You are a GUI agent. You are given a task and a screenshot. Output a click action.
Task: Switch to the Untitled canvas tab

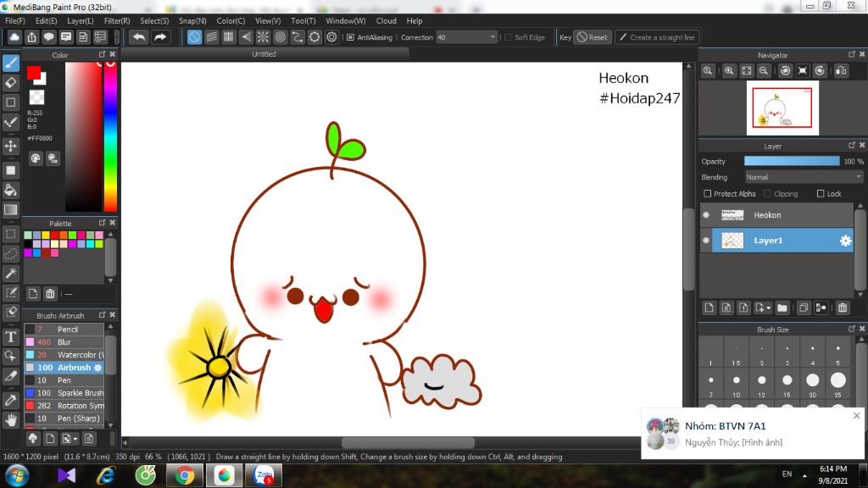(x=264, y=53)
